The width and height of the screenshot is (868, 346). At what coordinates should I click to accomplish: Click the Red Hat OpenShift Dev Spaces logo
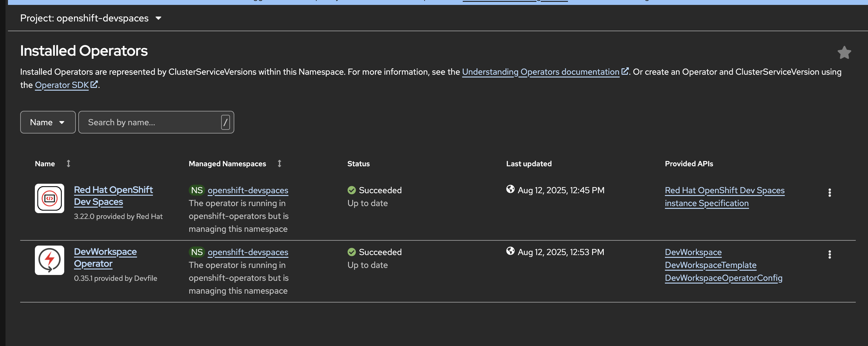coord(50,198)
